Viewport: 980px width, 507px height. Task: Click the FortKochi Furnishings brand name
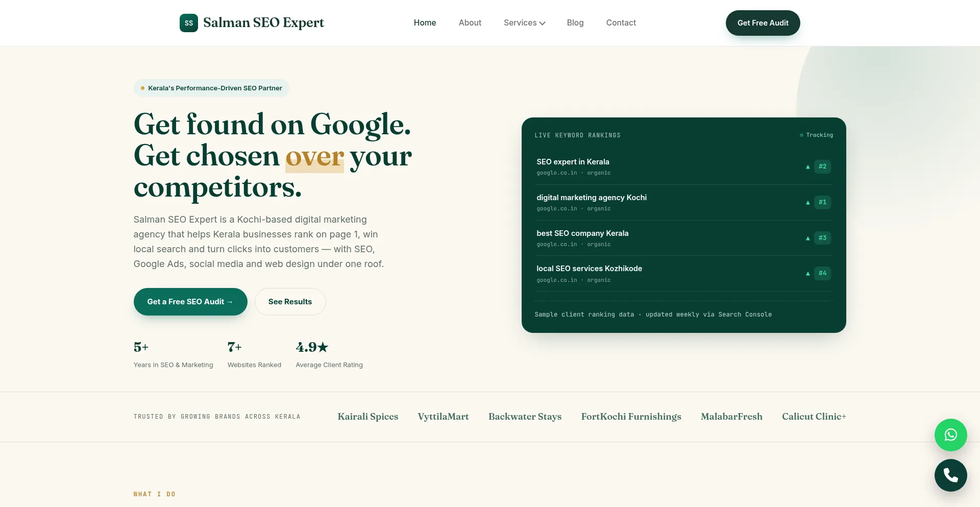point(631,417)
